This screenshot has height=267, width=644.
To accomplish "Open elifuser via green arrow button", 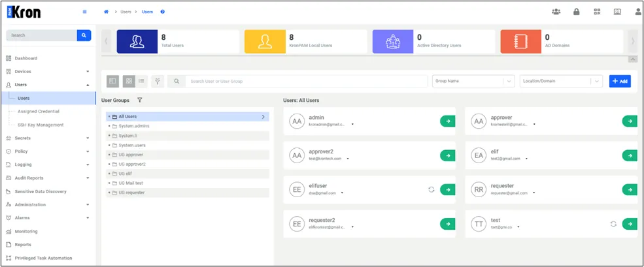I will 448,190.
